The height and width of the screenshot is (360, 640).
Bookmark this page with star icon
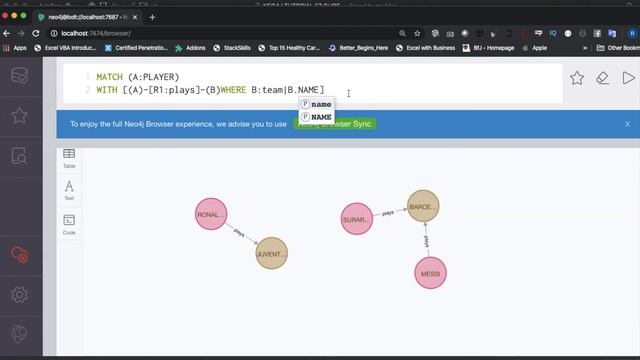tap(417, 33)
